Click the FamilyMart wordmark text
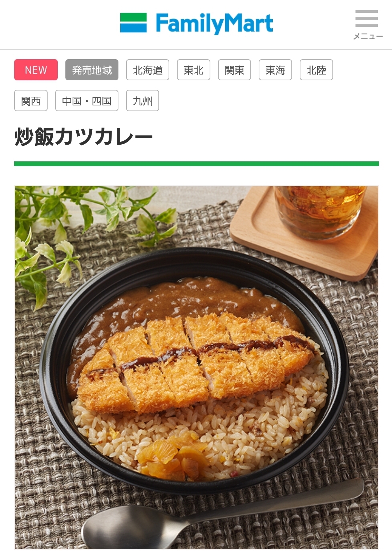The image size is (392, 551). [214, 24]
